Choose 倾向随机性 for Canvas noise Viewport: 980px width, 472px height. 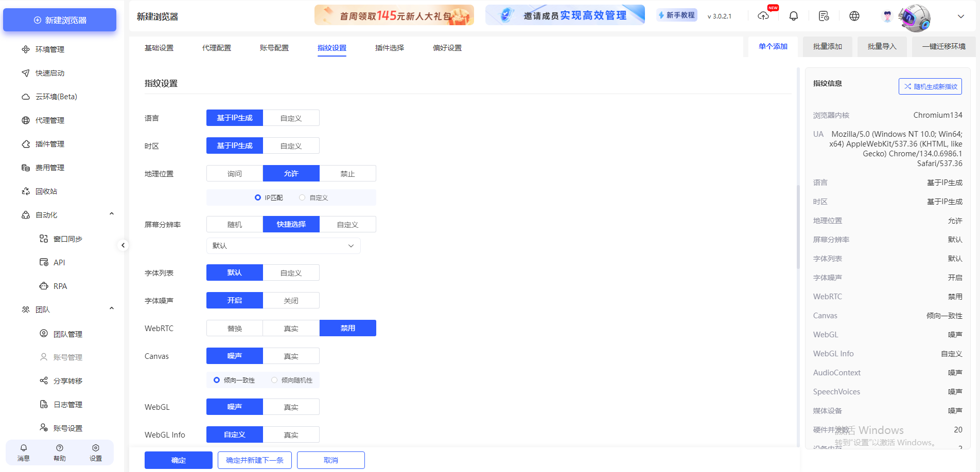pos(274,380)
